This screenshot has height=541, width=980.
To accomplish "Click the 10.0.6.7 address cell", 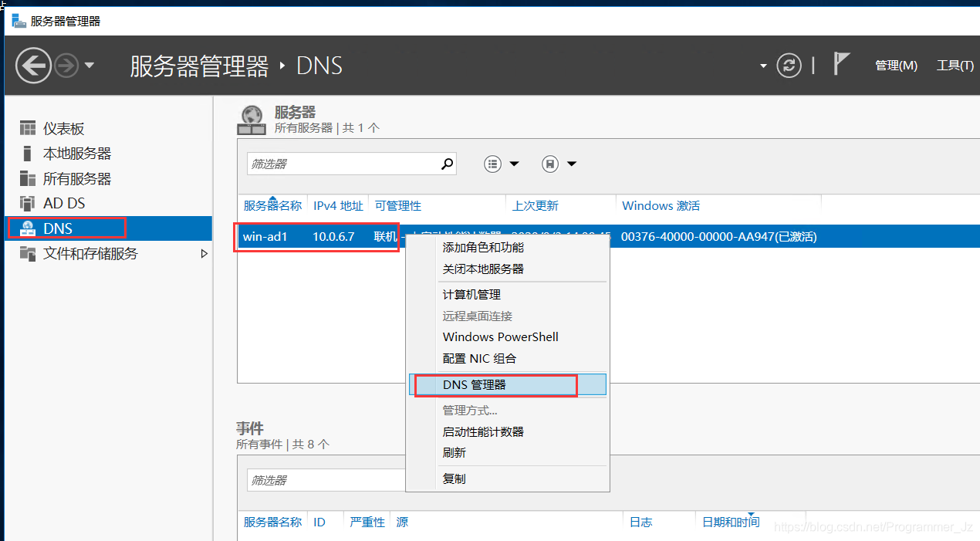I will tap(333, 236).
